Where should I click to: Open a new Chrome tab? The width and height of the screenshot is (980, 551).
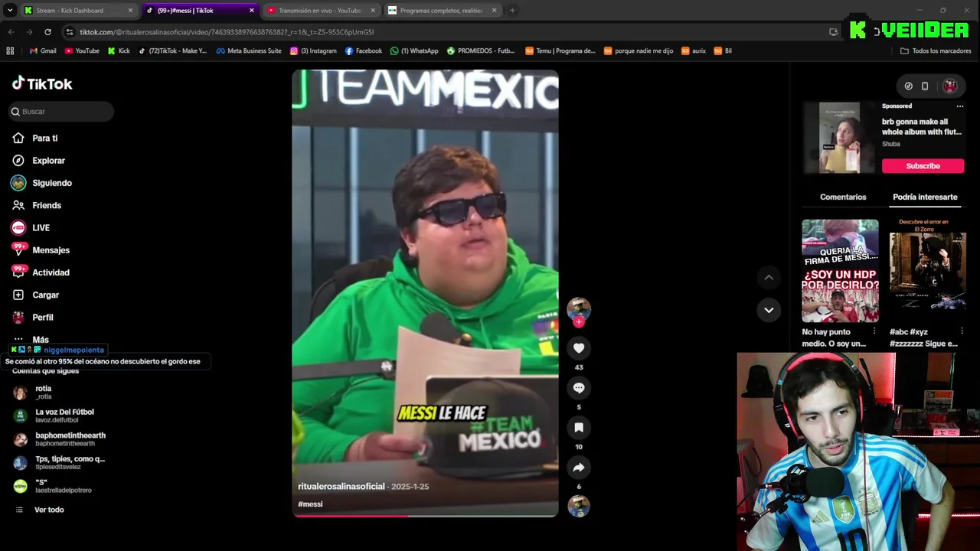click(x=512, y=11)
